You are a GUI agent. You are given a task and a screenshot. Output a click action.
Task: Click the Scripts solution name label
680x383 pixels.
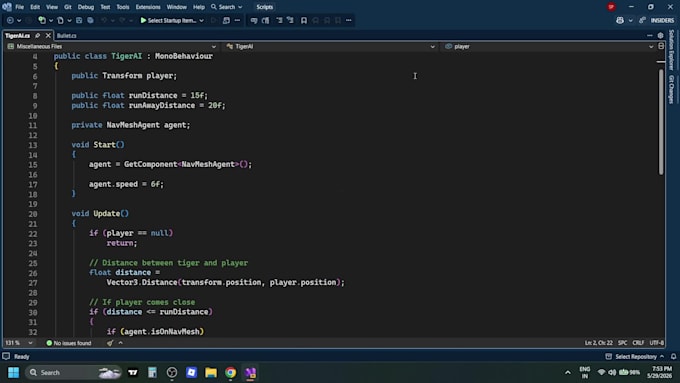coord(265,7)
